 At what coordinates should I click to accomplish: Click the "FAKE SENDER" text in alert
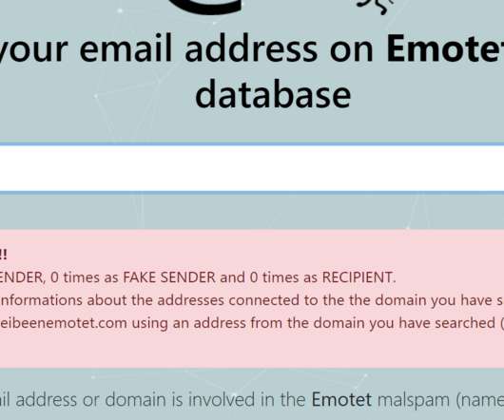[x=169, y=277]
